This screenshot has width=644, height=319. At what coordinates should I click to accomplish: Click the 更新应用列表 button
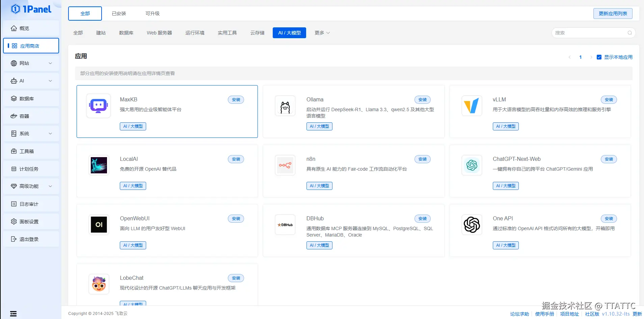[613, 14]
